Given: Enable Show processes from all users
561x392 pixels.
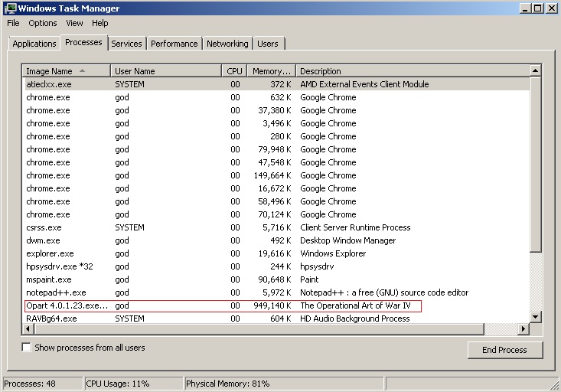Looking at the screenshot, I should [x=27, y=348].
